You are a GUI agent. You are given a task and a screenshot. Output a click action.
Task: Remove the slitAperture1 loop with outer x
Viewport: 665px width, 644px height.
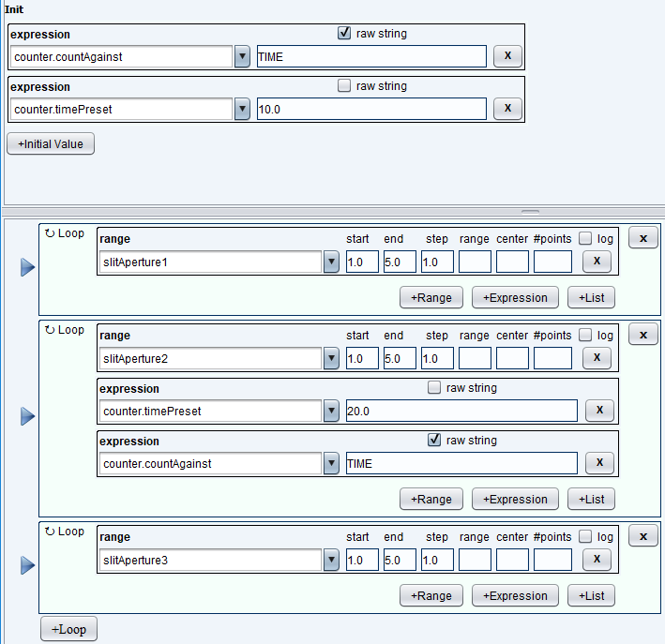tap(642, 238)
